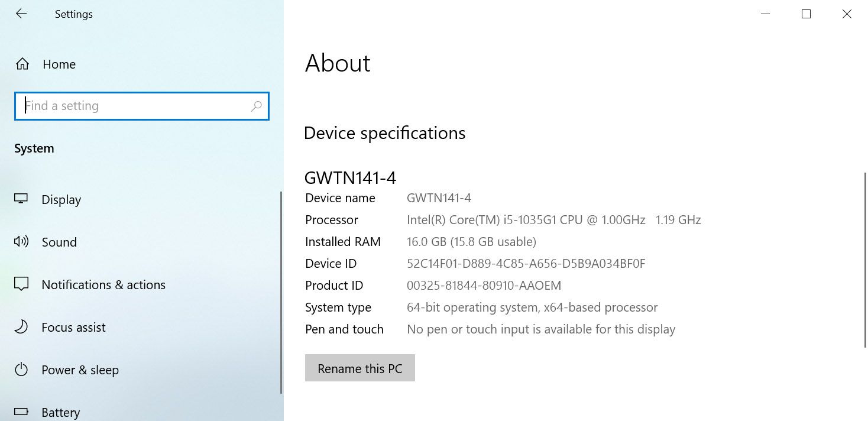This screenshot has height=421, width=868.
Task: Click the large GWTN141-4 heading
Action: point(350,177)
